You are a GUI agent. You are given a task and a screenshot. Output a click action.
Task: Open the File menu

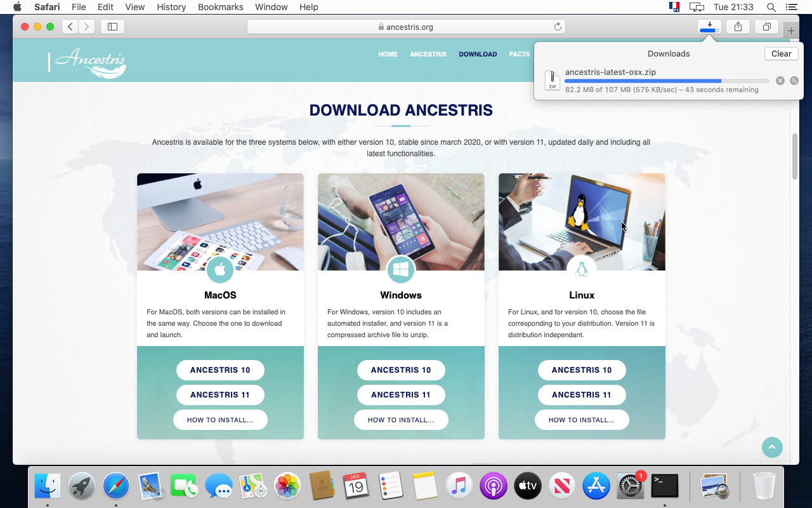tap(79, 7)
